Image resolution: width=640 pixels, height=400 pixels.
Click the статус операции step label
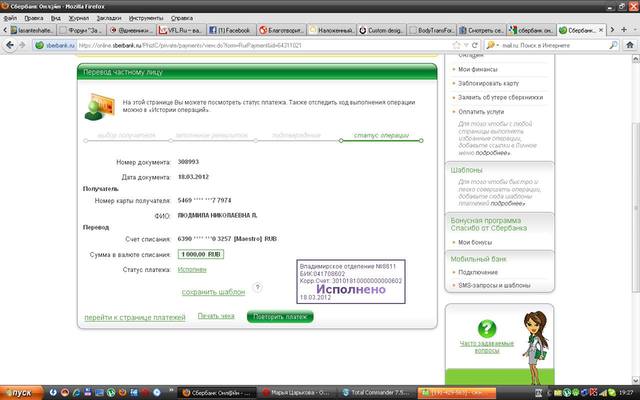coord(381,135)
